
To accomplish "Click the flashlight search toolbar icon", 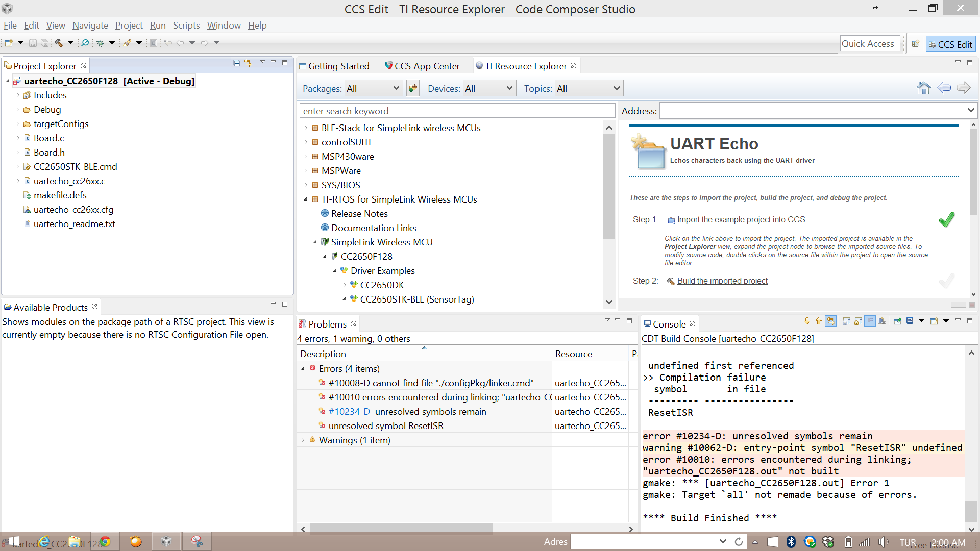I will (x=128, y=43).
